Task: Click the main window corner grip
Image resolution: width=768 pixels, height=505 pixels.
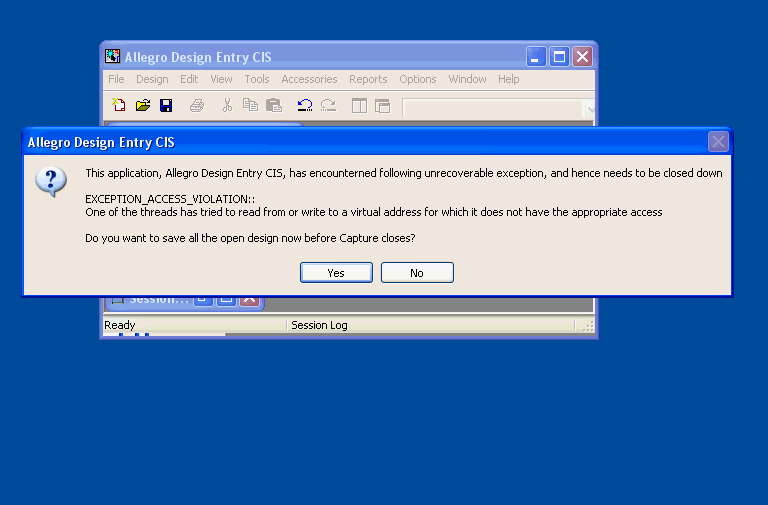Action: point(588,326)
